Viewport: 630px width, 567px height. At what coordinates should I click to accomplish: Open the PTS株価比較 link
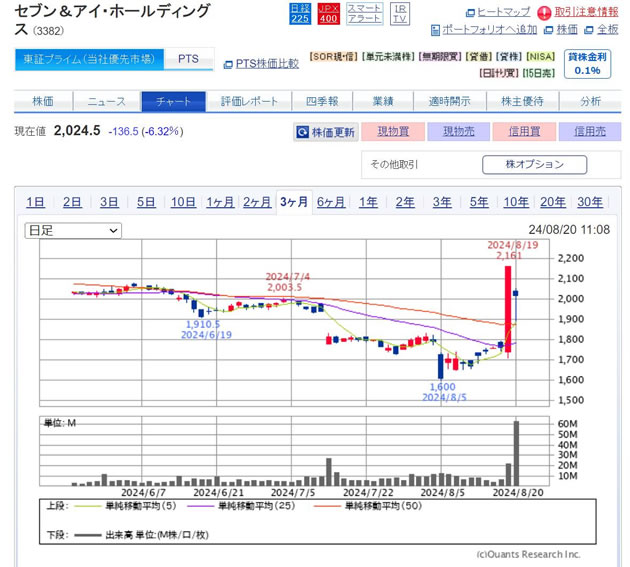click(x=262, y=64)
